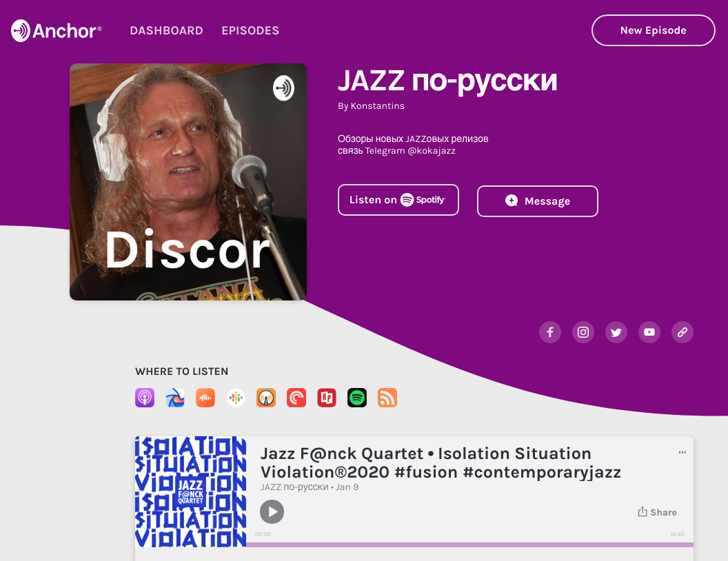
Task: Go to the Dashboard tab
Action: 166,30
